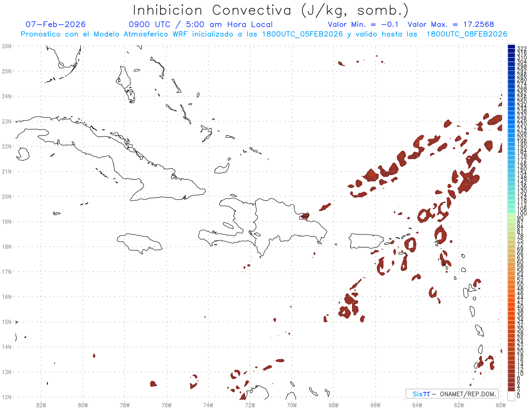Click the "76W" longitude label

click(x=166, y=405)
